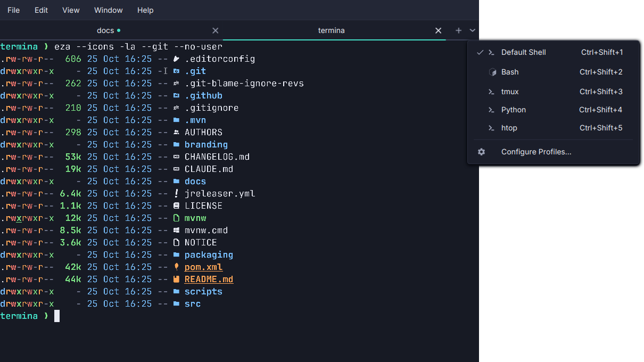Click the branding folder icon
Viewport: 644px width, 362px height.
(177, 144)
